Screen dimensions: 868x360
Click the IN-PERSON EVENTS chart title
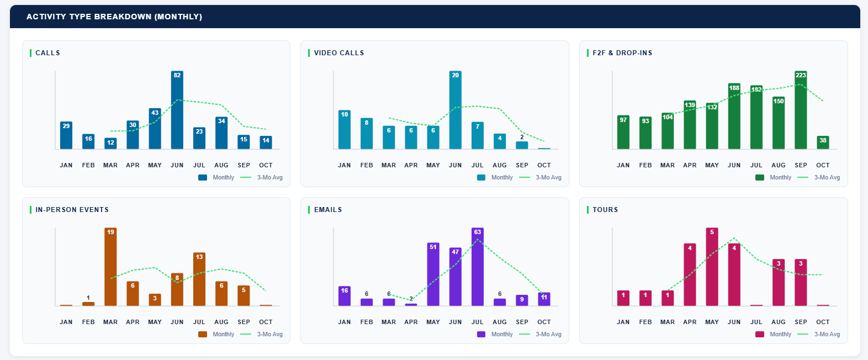coord(72,210)
